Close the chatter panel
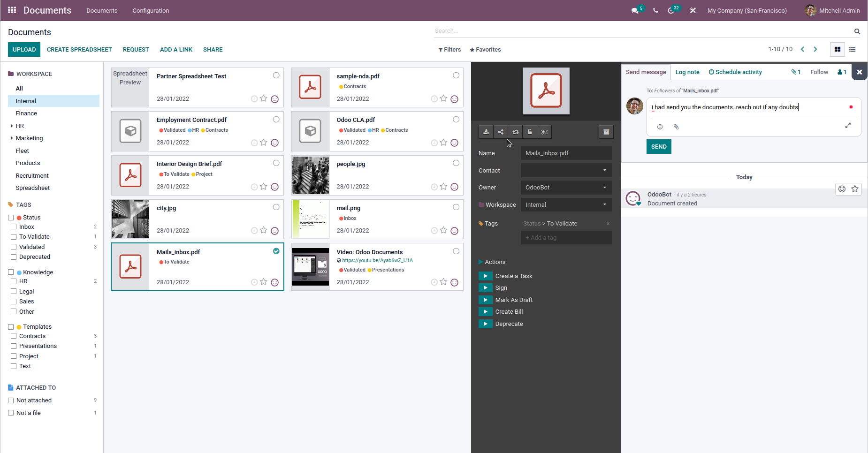The height and width of the screenshot is (453, 868). (x=860, y=72)
